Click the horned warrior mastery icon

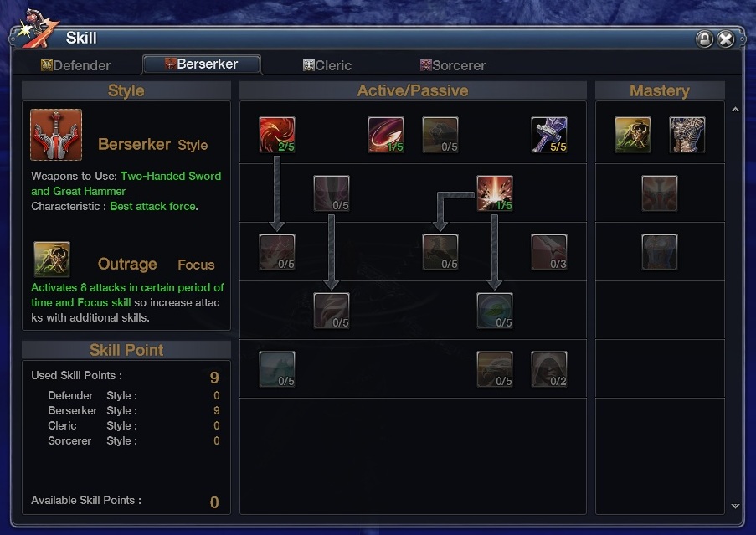633,135
